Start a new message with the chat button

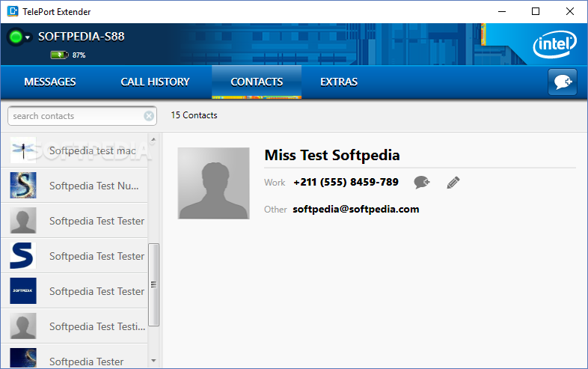tap(562, 82)
